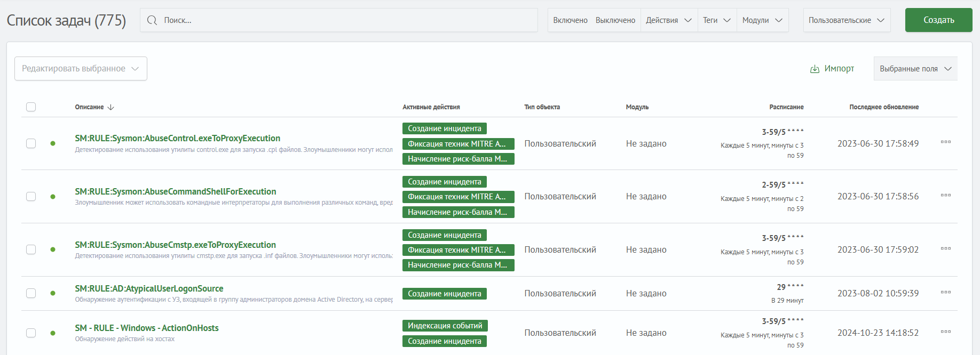Click Создание инцидента tag in ActionOnHosts row
The width and height of the screenshot is (980, 355).
click(445, 341)
